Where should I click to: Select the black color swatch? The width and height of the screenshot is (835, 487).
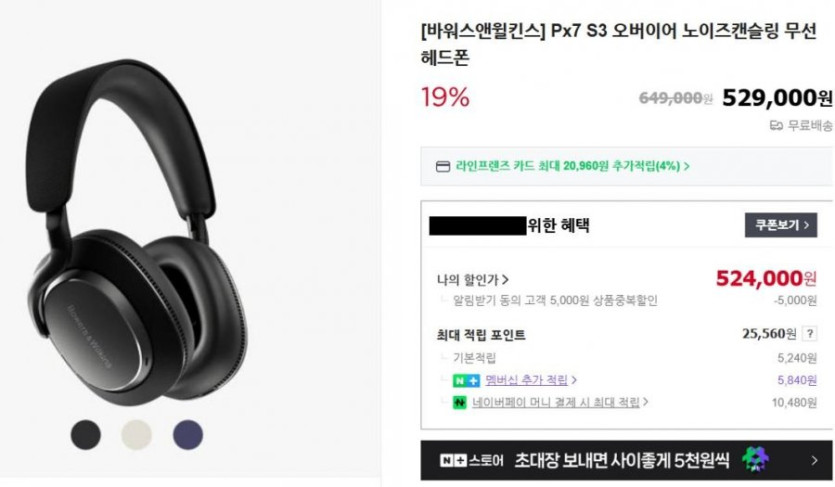(x=86, y=434)
